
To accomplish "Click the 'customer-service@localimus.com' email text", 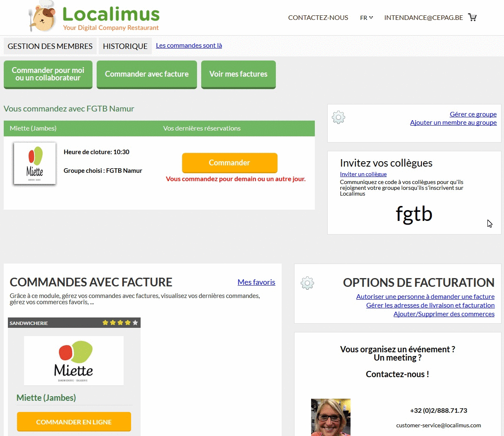I will pyautogui.click(x=438, y=425).
